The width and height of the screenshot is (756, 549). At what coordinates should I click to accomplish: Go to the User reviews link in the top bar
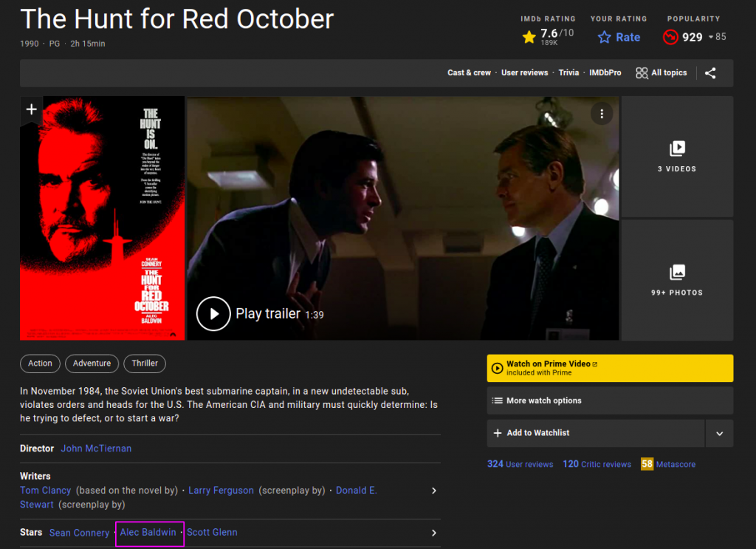pyautogui.click(x=524, y=73)
